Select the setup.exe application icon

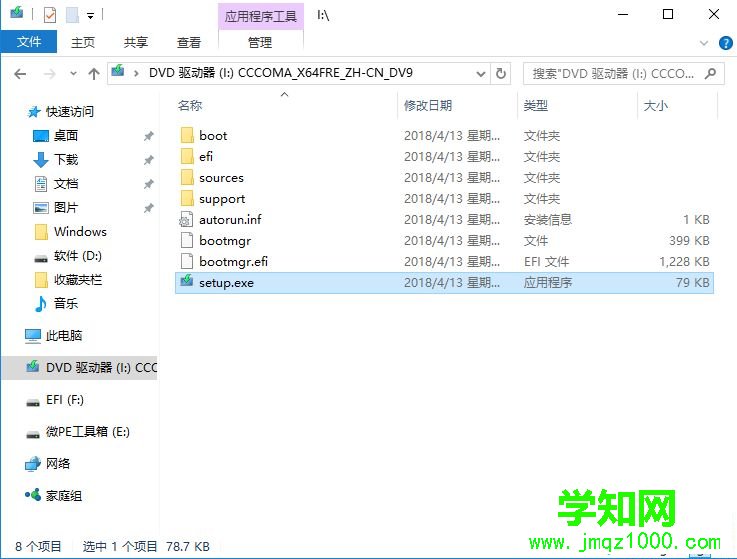(187, 282)
